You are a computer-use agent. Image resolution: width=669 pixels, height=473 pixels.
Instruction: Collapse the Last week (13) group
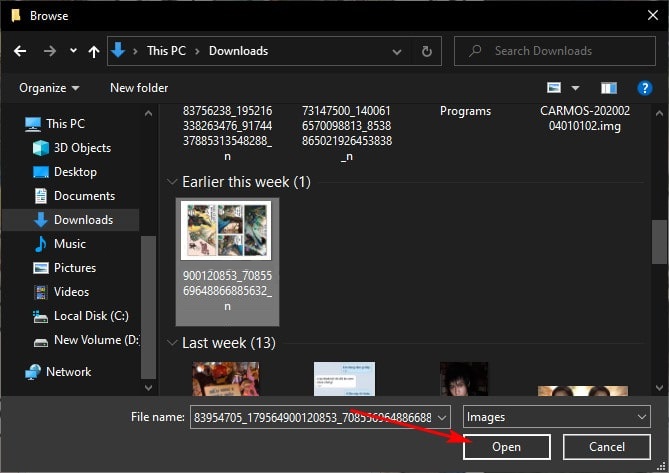[172, 343]
